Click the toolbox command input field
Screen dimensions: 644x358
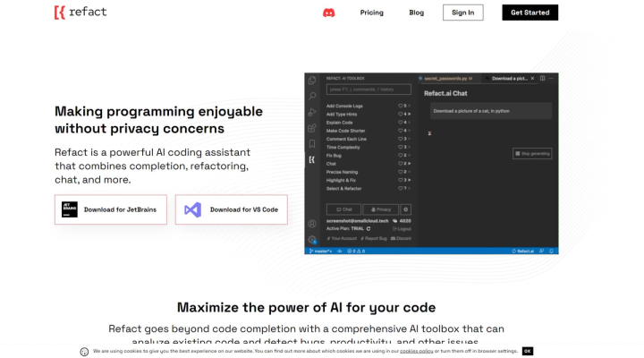tap(369, 89)
